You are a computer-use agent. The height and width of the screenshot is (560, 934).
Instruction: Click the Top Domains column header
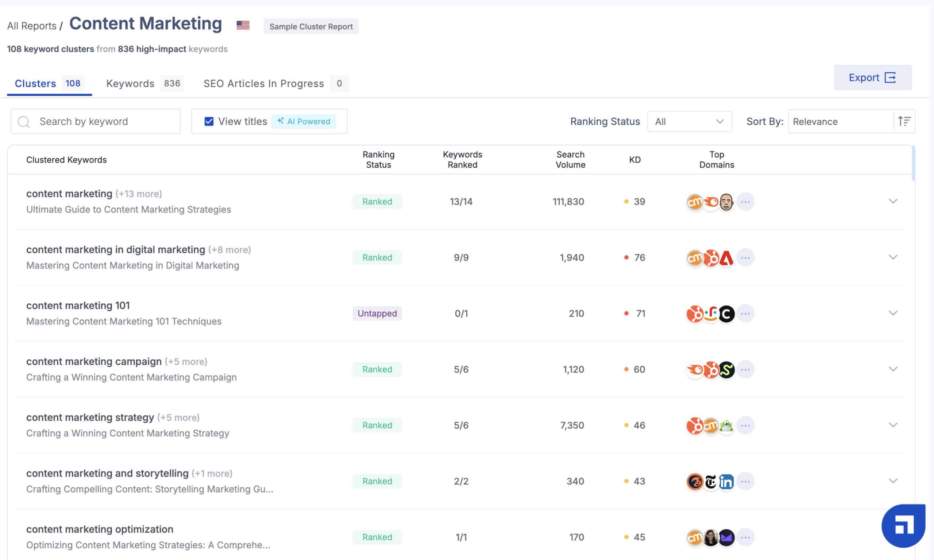tap(717, 160)
